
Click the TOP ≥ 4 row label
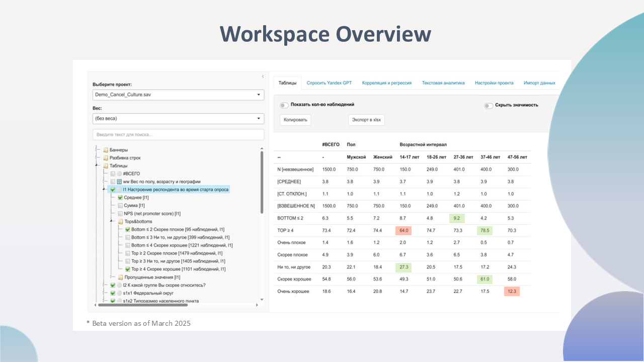[x=285, y=230]
